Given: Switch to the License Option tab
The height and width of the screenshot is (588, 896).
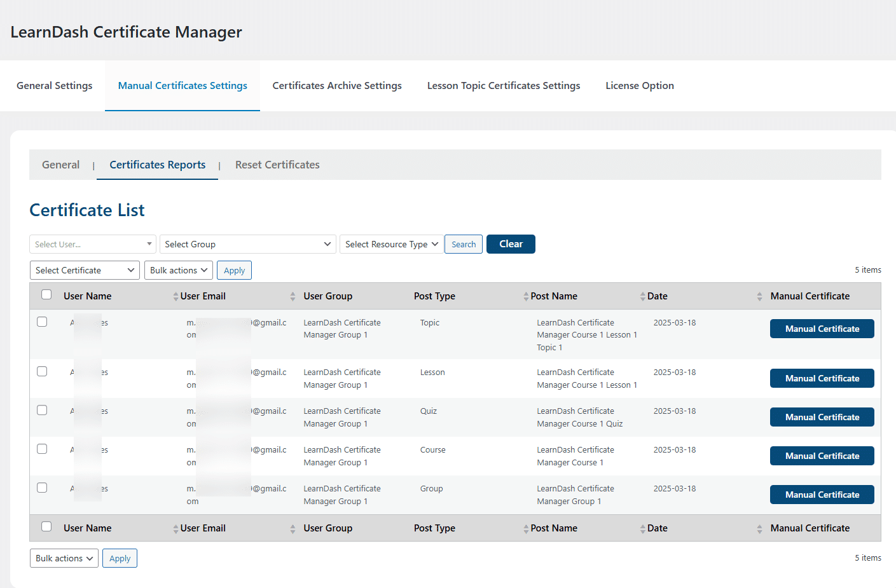Looking at the screenshot, I should [x=640, y=86].
